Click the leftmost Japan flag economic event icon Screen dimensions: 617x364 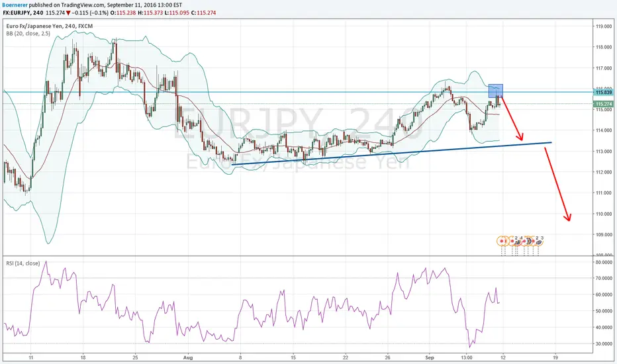pyautogui.click(x=502, y=241)
